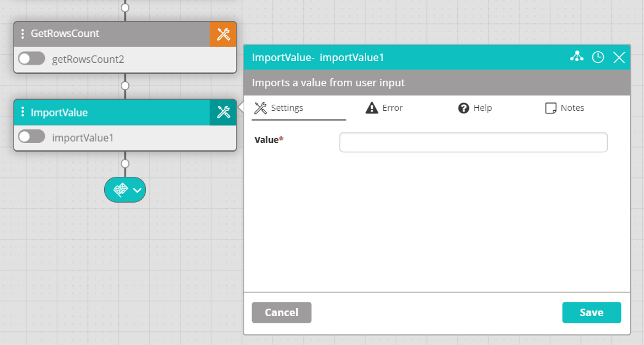Viewport: 644px width, 345px height.
Task: Click connector circle between GetRowsCount and ImportValue
Action: pyautogui.click(x=125, y=86)
